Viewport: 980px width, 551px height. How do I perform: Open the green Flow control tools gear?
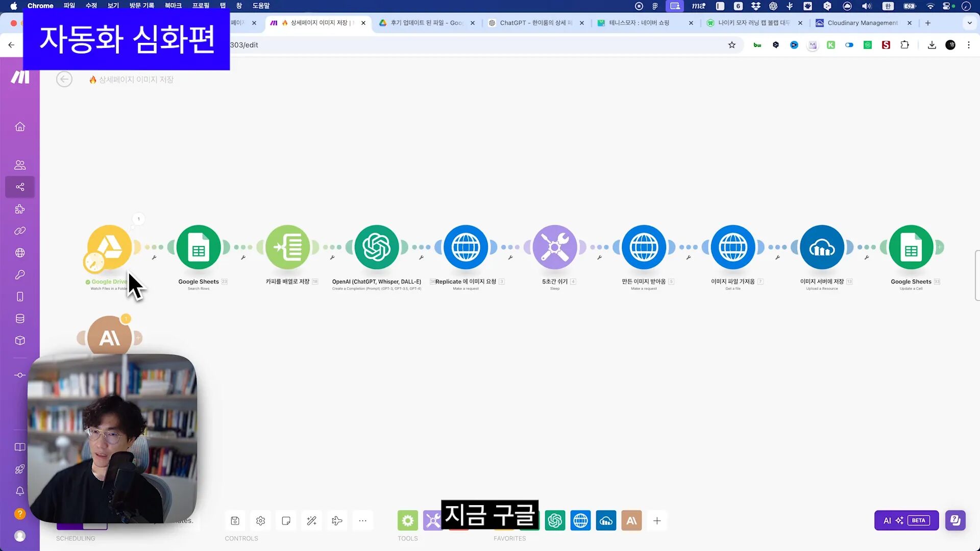pyautogui.click(x=408, y=520)
